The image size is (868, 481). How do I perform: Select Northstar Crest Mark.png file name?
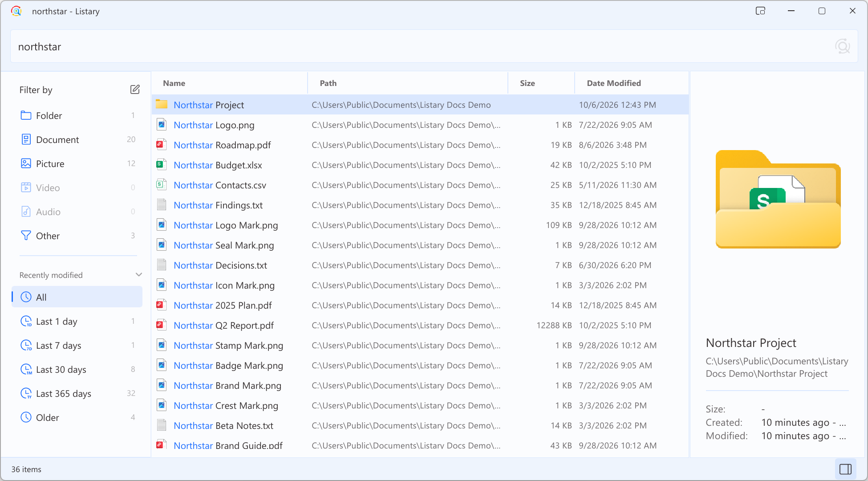pyautogui.click(x=226, y=406)
